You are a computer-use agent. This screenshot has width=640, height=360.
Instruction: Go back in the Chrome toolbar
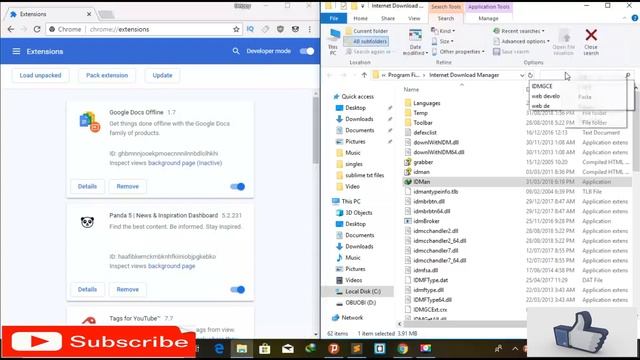pyautogui.click(x=11, y=29)
